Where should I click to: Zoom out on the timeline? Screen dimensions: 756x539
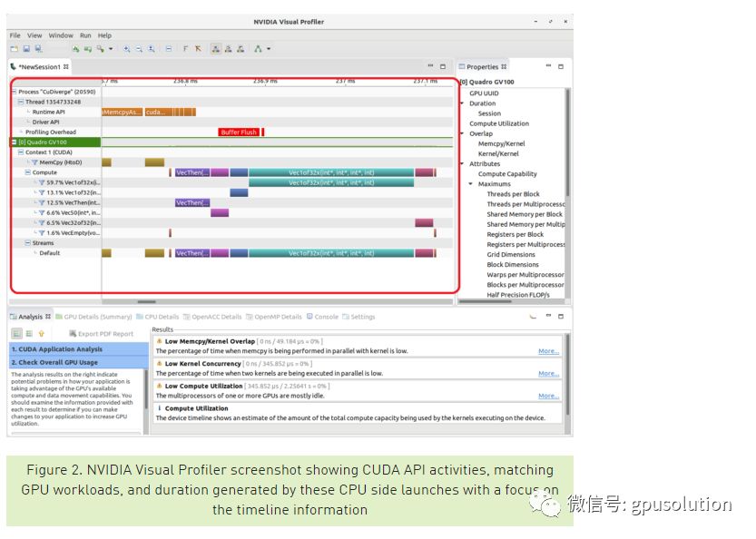pyautogui.click(x=139, y=49)
